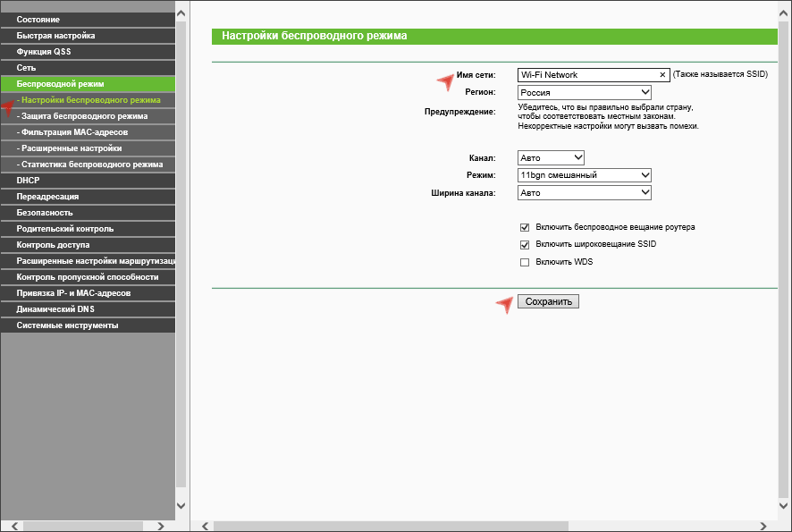Image resolution: width=792 pixels, height=532 pixels.
Task: Open 'Системные инструменты' menu section
Action: pyautogui.click(x=67, y=325)
